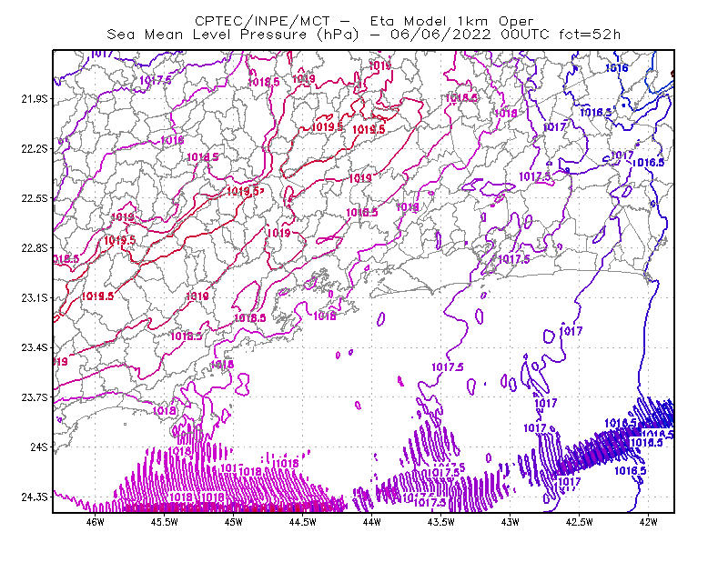Select the 23.1S latitude axis label

(x=35, y=297)
